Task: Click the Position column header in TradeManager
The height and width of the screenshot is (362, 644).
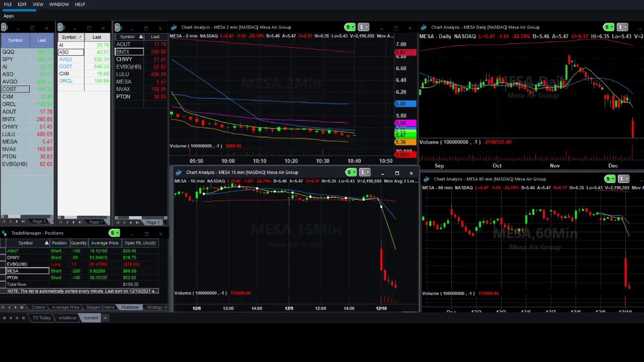Action: (59, 243)
